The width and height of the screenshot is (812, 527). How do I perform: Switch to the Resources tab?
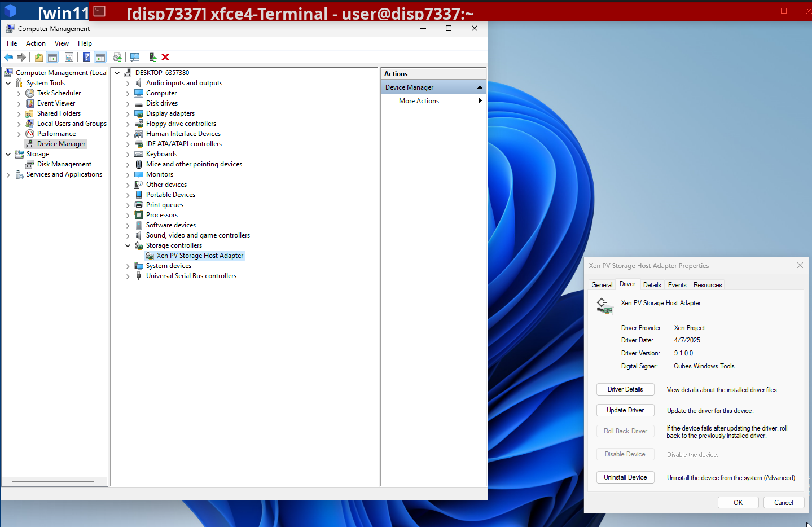pyautogui.click(x=708, y=285)
